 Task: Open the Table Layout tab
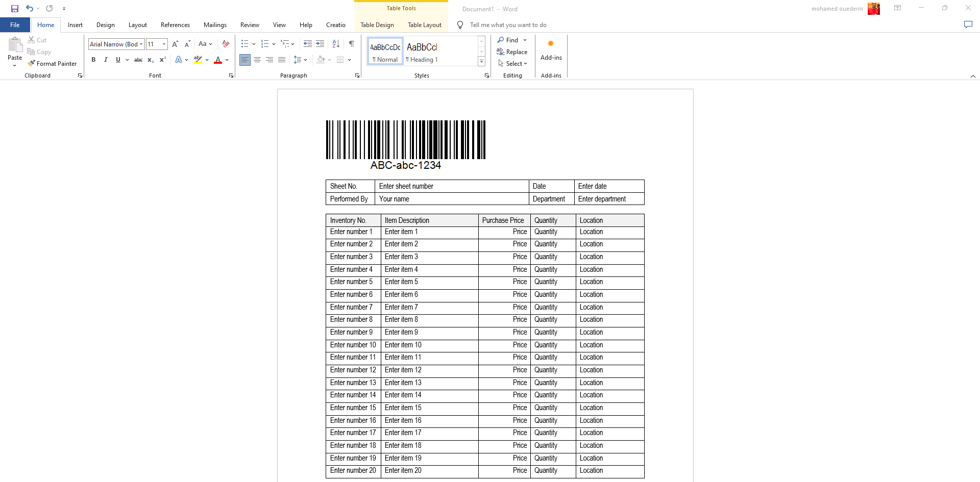[425, 25]
